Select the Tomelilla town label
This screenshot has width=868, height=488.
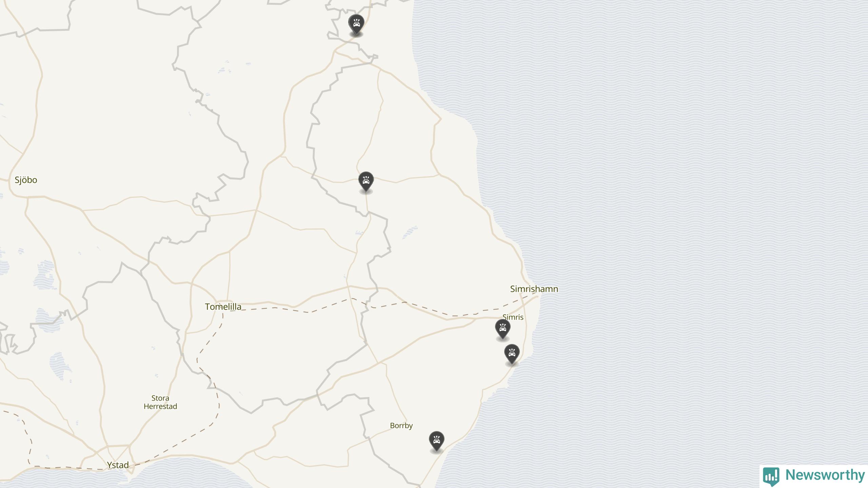tap(223, 307)
